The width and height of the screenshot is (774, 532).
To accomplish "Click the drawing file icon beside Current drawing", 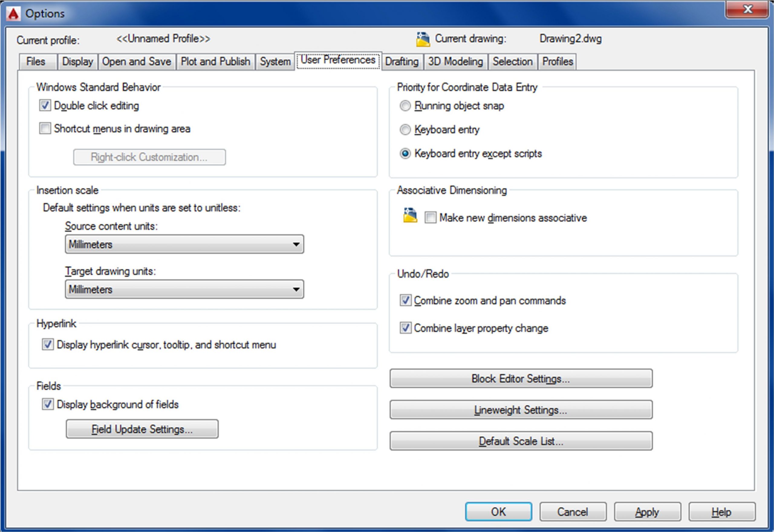I will coord(423,39).
